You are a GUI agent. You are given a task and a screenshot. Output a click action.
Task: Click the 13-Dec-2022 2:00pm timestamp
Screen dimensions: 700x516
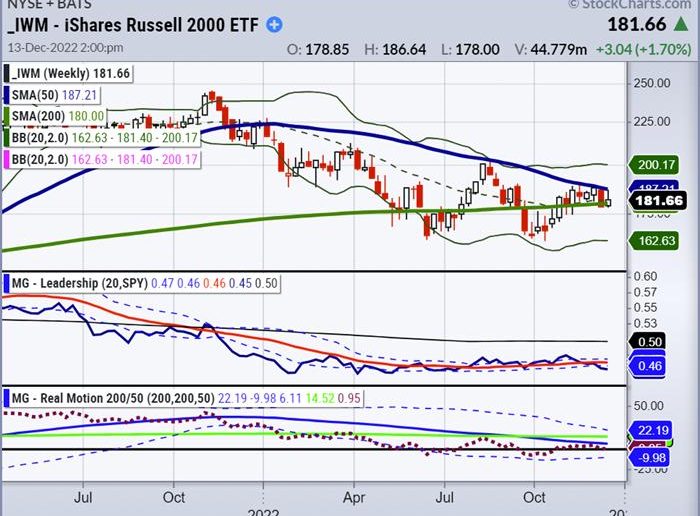click(x=66, y=48)
